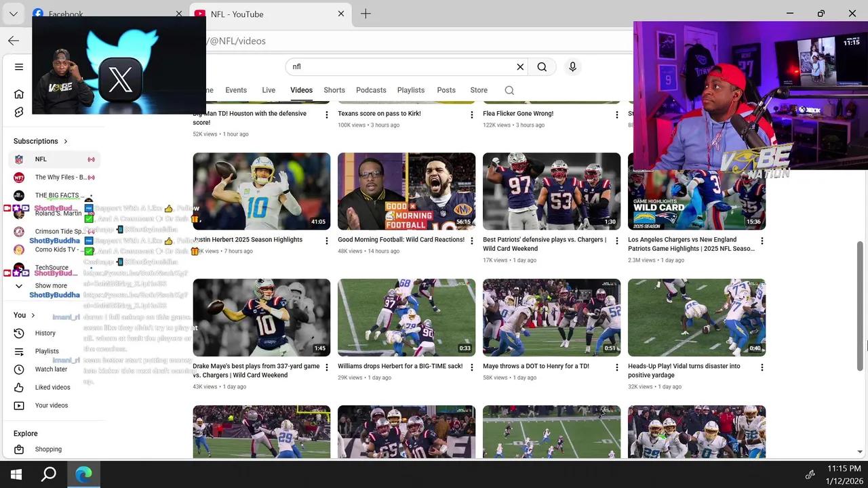The height and width of the screenshot is (488, 868).
Task: Open the taskbar clock showing 11:15 PM
Action: [844, 468]
